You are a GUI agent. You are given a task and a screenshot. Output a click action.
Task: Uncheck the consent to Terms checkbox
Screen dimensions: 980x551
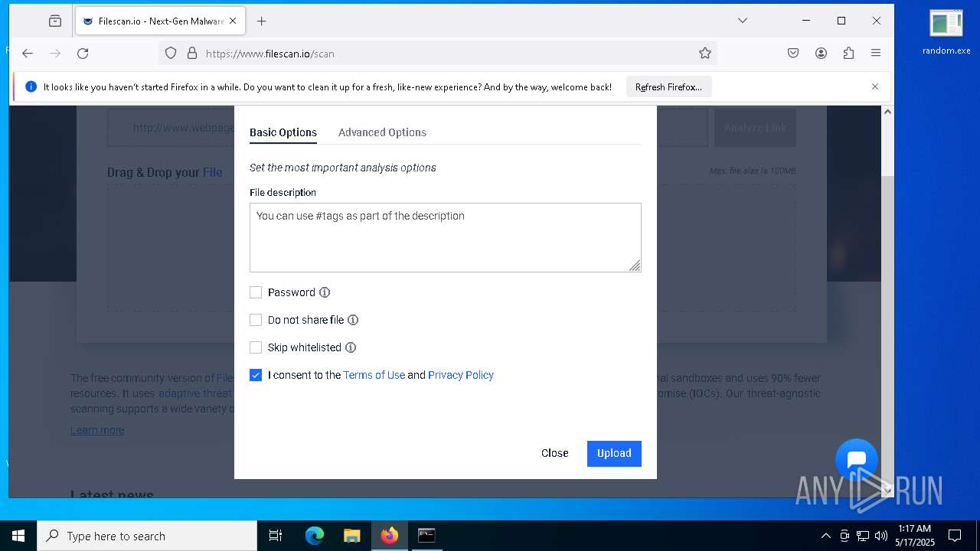[256, 375]
